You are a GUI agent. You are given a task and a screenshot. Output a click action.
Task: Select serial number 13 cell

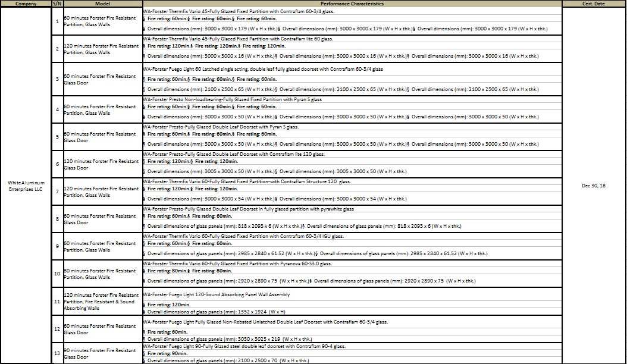(x=57, y=353)
